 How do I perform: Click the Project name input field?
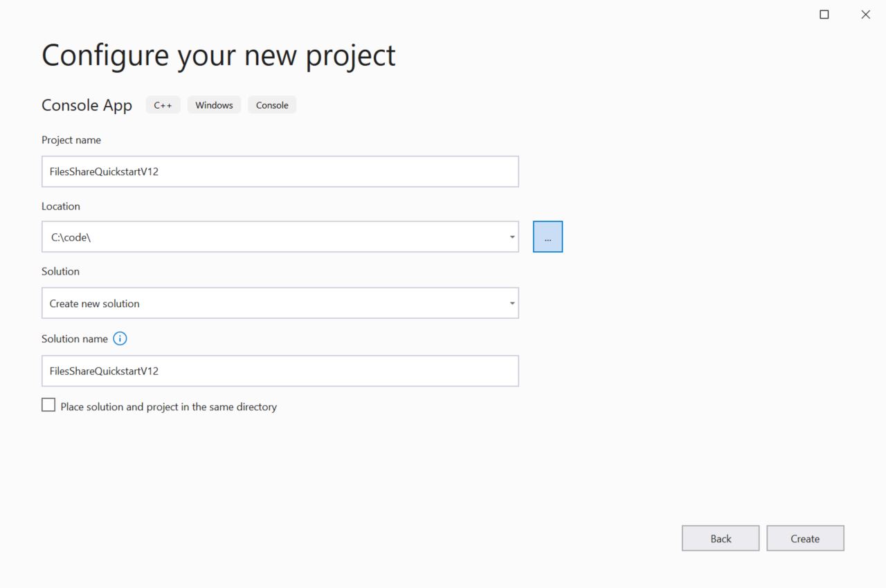(x=280, y=171)
